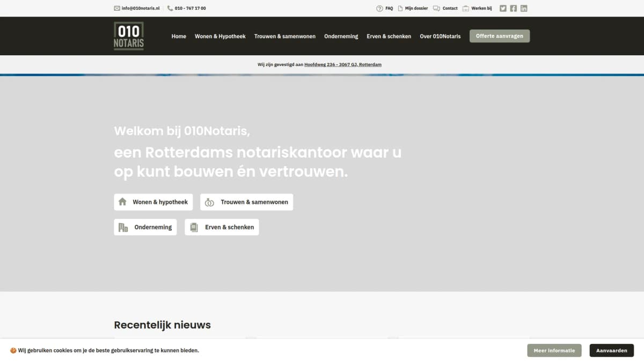This screenshot has height=362, width=644.
Task: Go to Home in the navigation
Action: 179,36
